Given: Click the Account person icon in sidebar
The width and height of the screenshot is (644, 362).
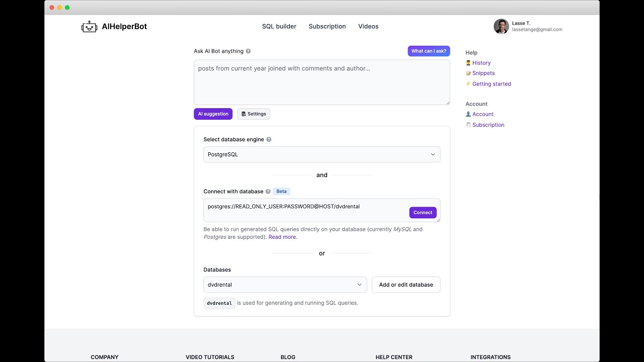Looking at the screenshot, I should [x=468, y=114].
